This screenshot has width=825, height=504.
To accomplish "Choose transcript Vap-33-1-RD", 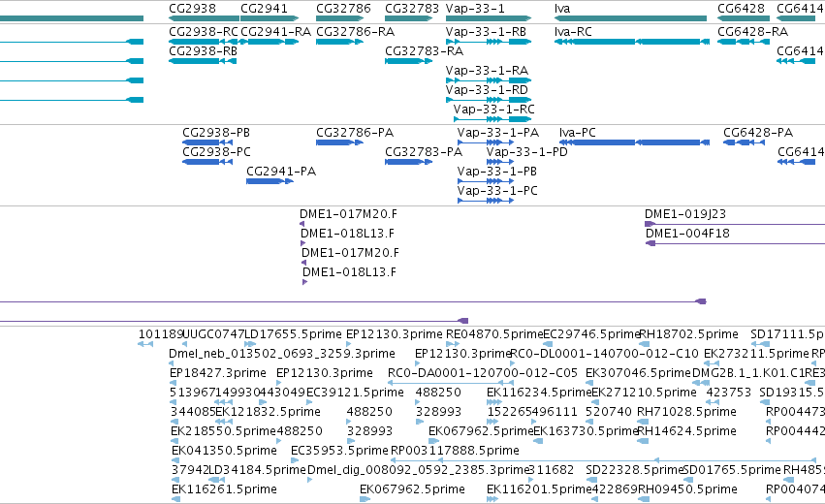I will click(487, 90).
